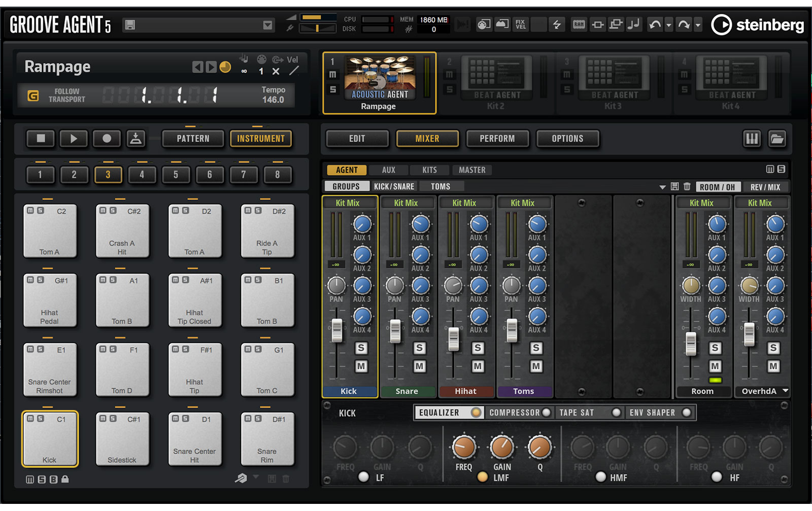
Task: Expand the OverhdA channel dropdown arrow
Action: click(785, 391)
